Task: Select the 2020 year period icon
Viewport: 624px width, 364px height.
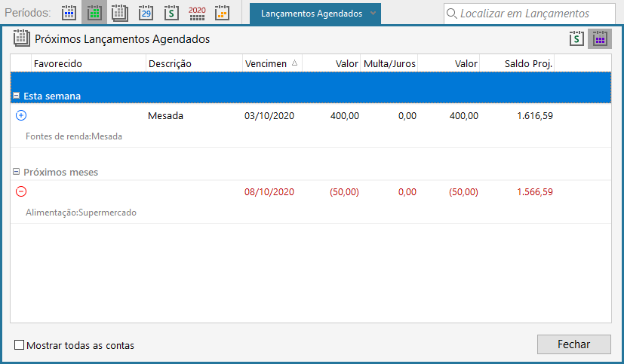Action: pos(197,13)
